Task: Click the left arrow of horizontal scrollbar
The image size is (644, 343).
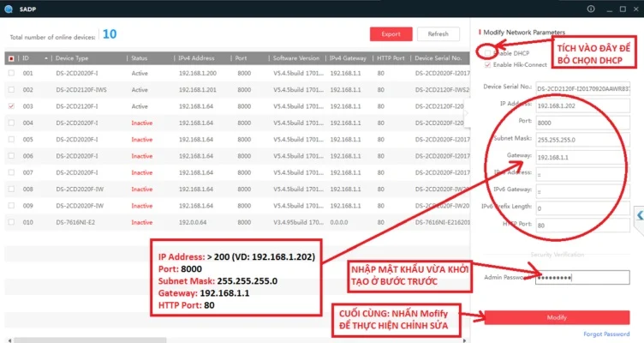Action: tap(9, 340)
